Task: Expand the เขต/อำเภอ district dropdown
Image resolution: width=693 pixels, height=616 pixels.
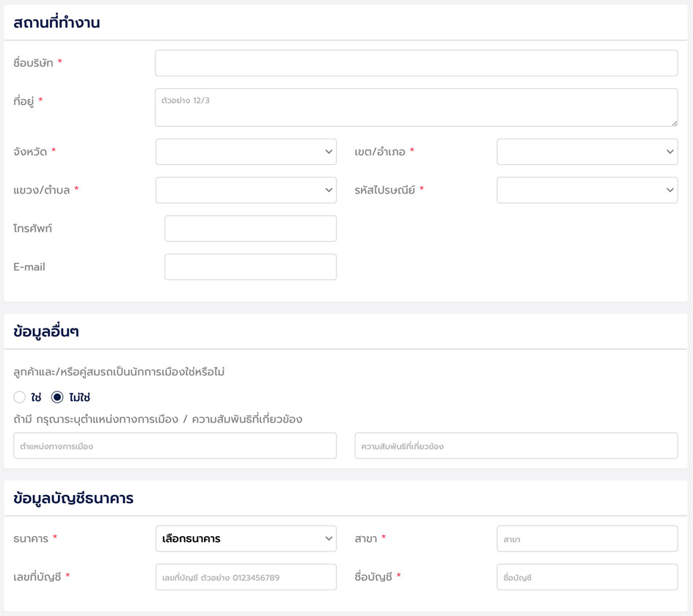Action: (x=587, y=152)
